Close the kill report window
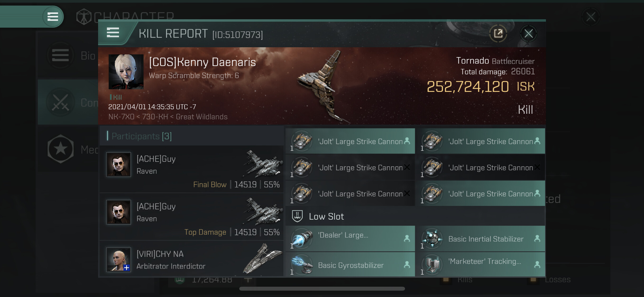The image size is (644, 297). click(528, 34)
